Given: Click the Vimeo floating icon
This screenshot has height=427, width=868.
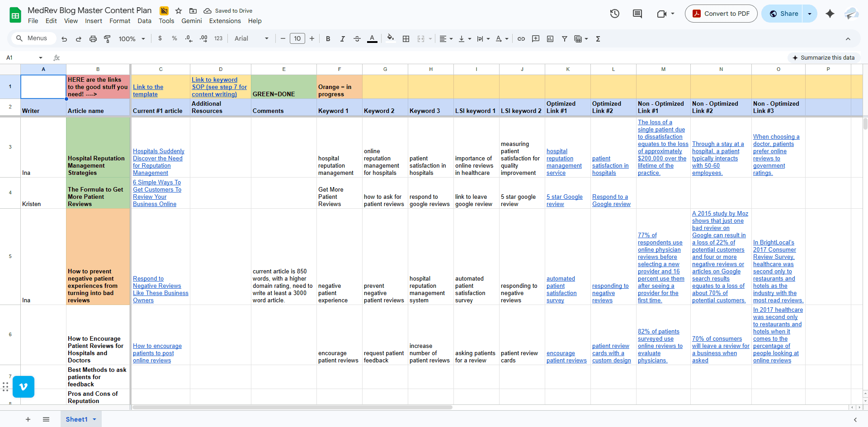Looking at the screenshot, I should pos(24,387).
